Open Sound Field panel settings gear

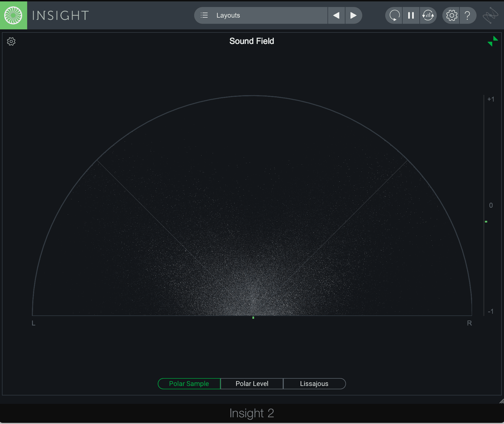[11, 41]
